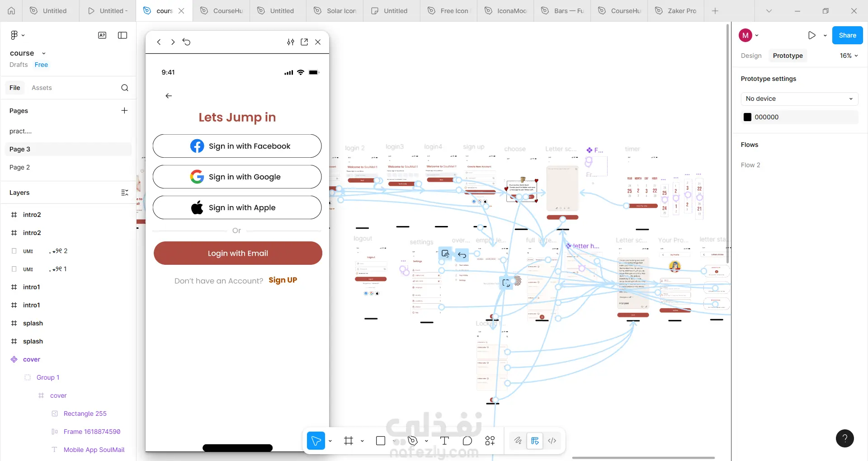Search layers with magnifier icon

(x=125, y=88)
